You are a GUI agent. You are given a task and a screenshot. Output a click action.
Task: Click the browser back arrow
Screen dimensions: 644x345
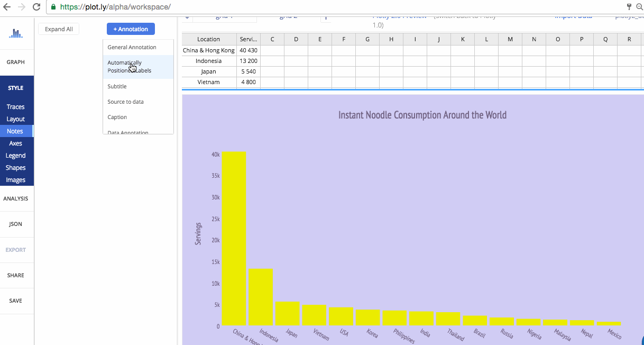6,7
